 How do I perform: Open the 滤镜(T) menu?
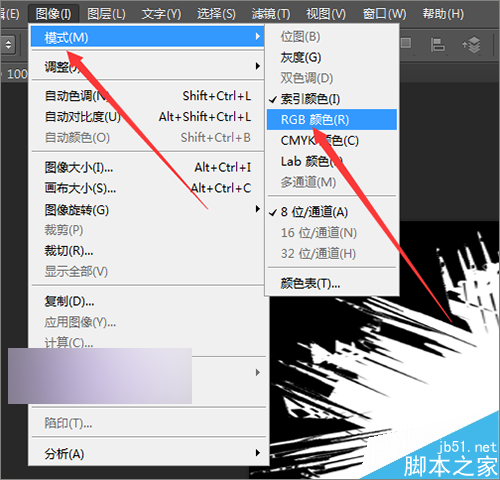pos(271,14)
